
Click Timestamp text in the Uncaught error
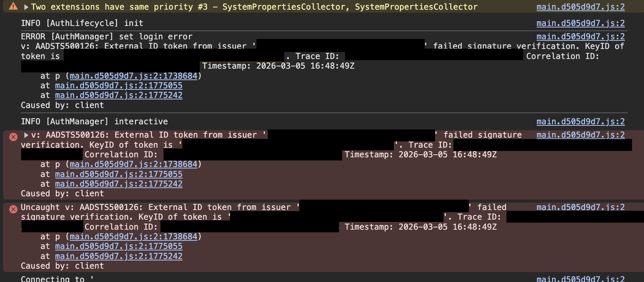tap(421, 227)
